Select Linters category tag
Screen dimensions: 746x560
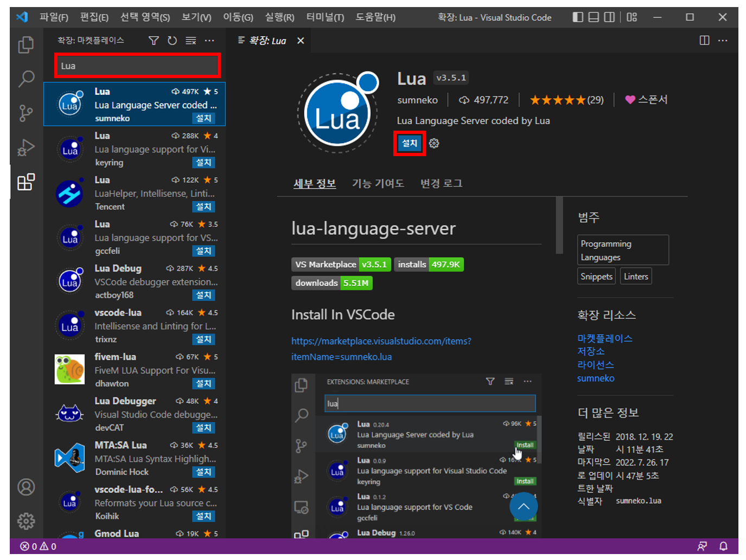point(636,276)
